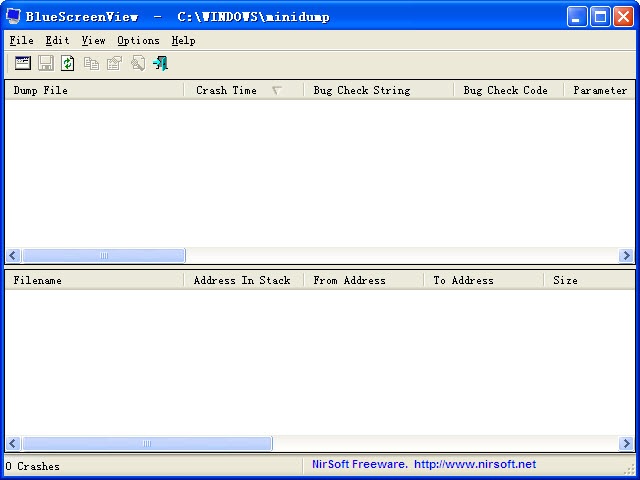Open the View menu

(93, 41)
